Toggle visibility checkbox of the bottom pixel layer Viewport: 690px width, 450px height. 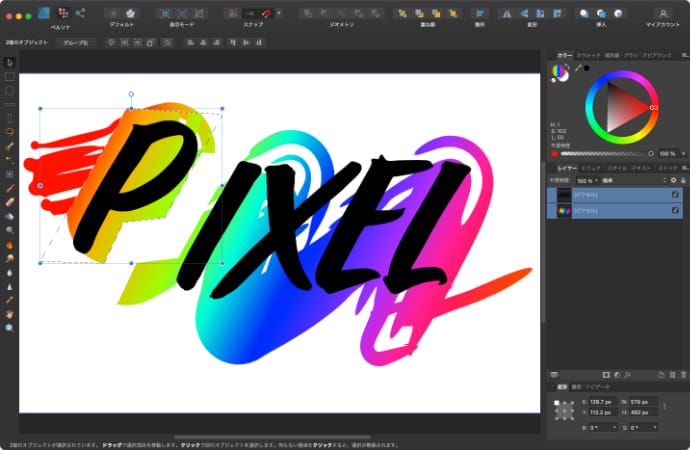coord(676,211)
